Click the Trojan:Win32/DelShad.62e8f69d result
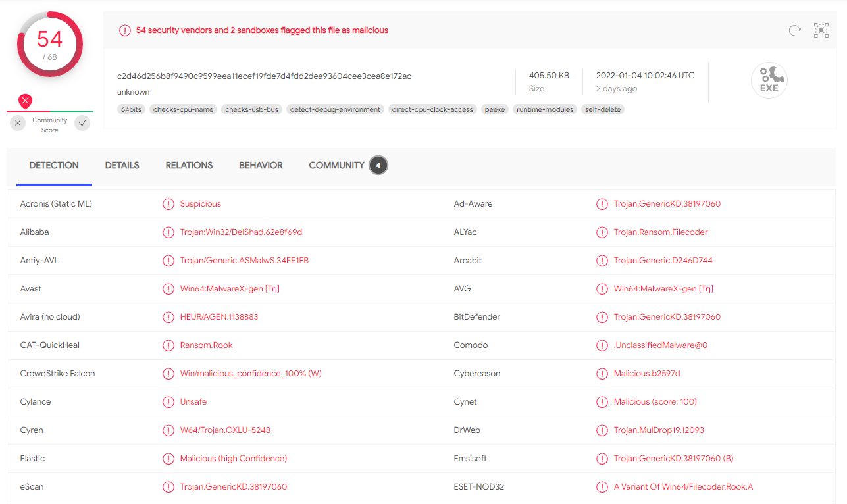847x504 pixels. coord(241,232)
